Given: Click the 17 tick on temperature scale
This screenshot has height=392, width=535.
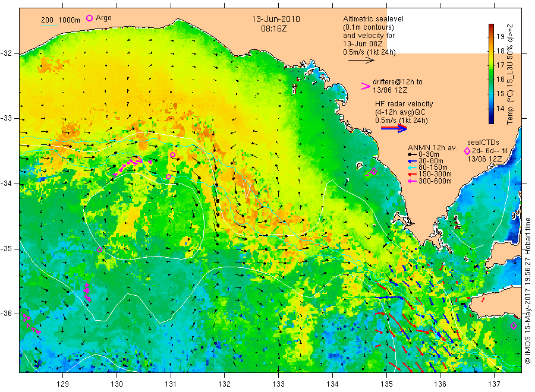Looking at the screenshot, I should [x=500, y=65].
